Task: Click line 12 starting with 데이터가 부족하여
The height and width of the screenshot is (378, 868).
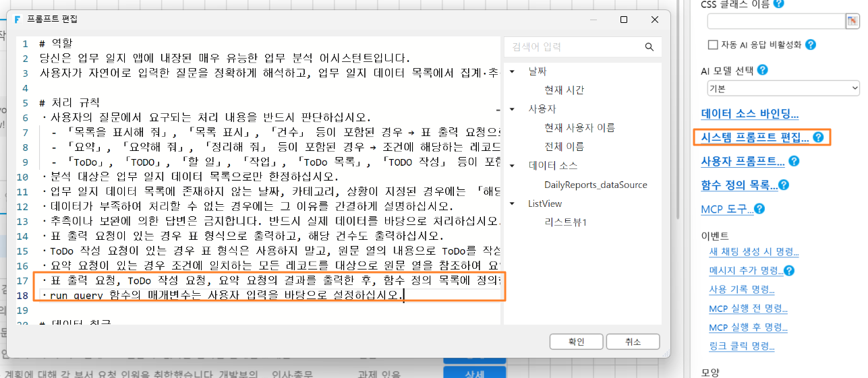Action: click(x=247, y=206)
